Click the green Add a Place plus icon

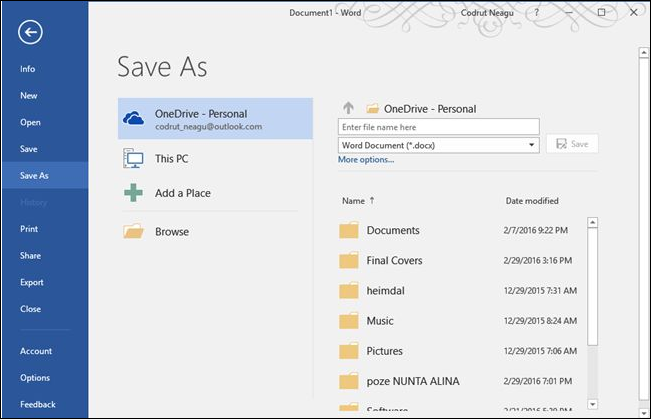pos(133,193)
